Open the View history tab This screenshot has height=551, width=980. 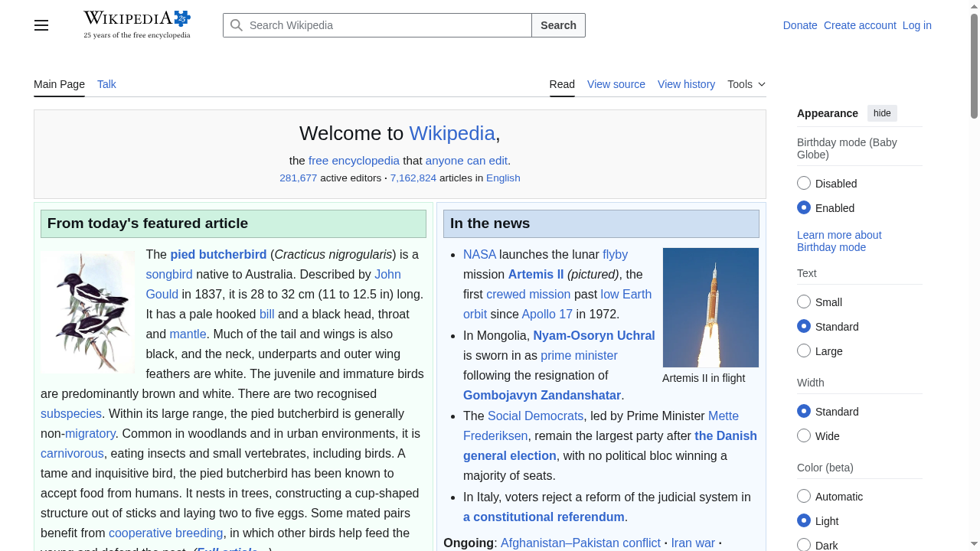click(x=686, y=84)
